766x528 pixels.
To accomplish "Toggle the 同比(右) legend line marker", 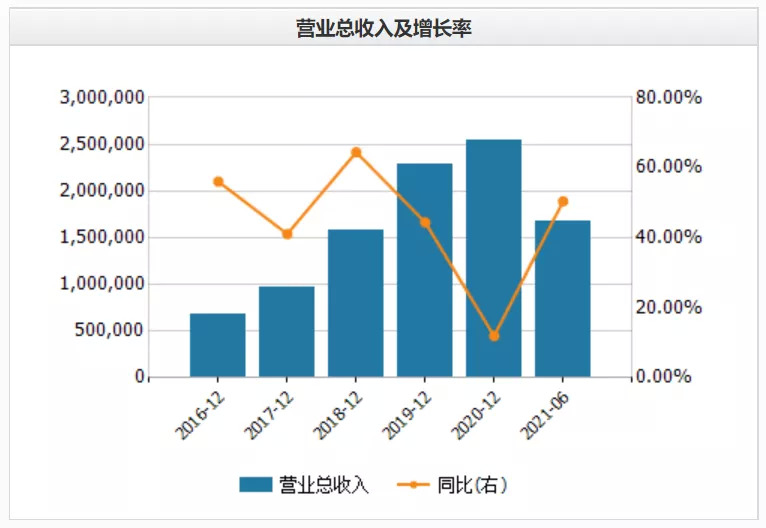I will [413, 485].
